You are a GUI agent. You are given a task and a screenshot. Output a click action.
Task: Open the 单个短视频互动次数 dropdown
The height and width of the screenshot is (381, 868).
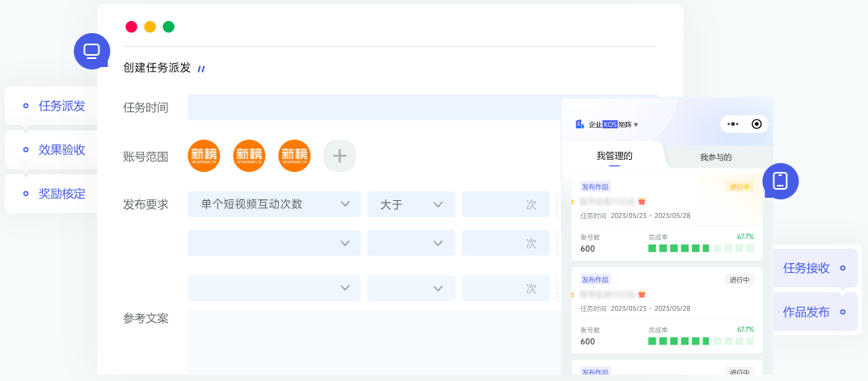[274, 204]
